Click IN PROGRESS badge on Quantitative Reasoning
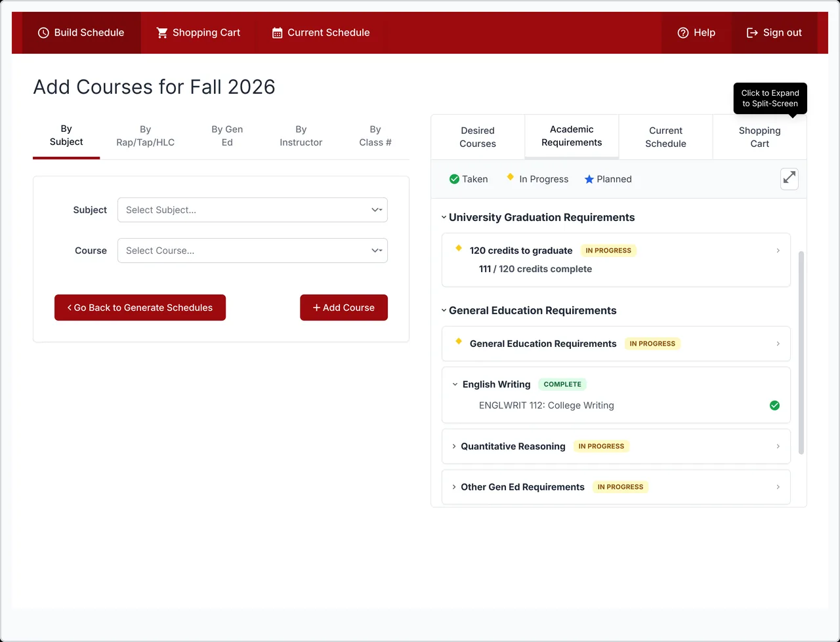 coord(601,446)
